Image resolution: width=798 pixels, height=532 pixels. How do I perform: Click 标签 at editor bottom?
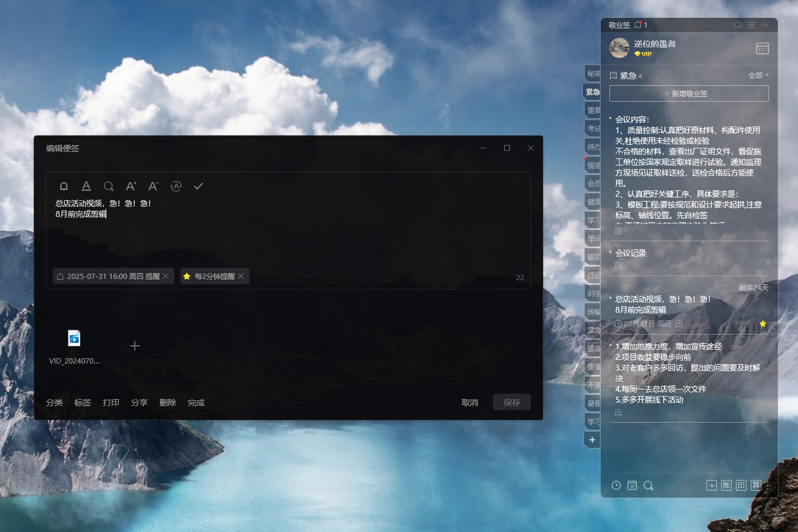(x=83, y=403)
